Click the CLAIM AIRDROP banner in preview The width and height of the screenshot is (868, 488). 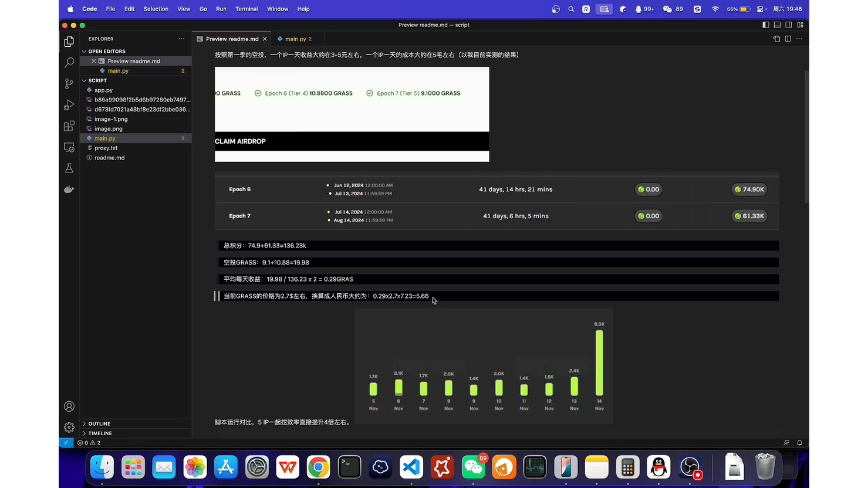point(352,141)
